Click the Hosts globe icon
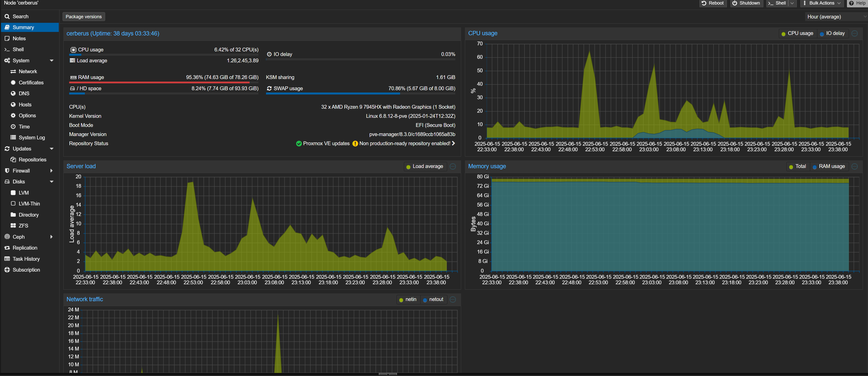This screenshot has height=376, width=868. [x=13, y=105]
